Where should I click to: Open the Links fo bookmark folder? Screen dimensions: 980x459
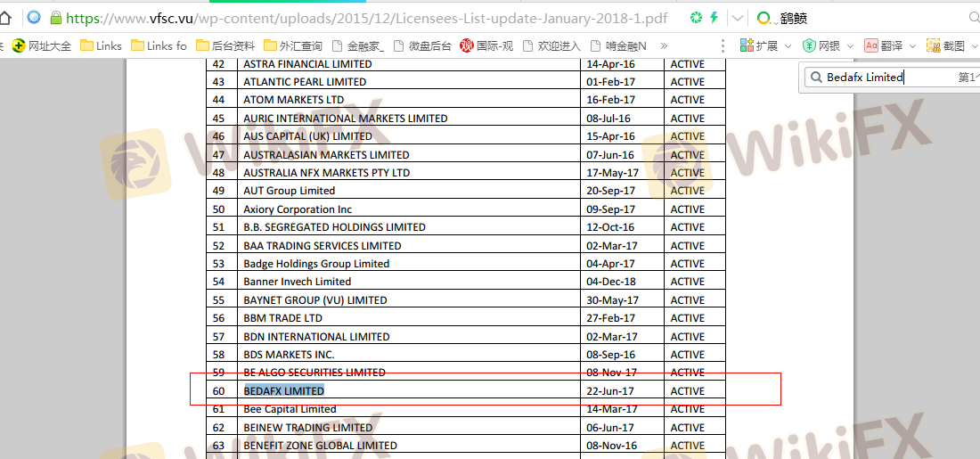click(x=159, y=45)
